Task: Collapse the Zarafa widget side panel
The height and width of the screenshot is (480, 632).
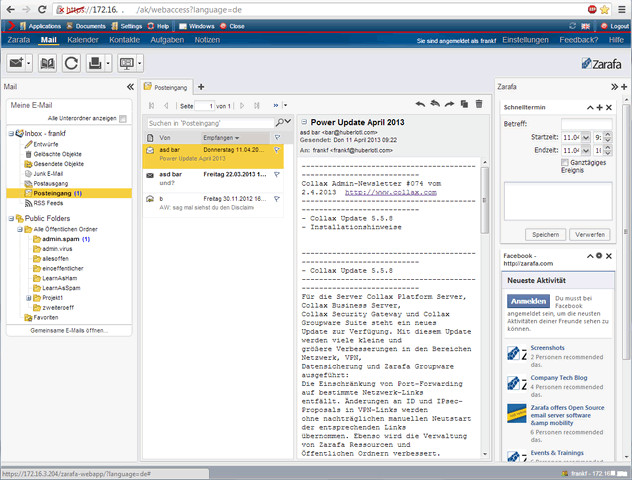Action: [x=614, y=87]
